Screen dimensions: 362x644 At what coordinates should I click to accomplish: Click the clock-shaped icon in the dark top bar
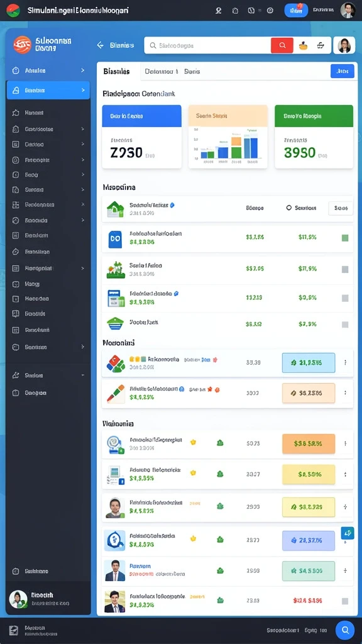click(x=251, y=11)
